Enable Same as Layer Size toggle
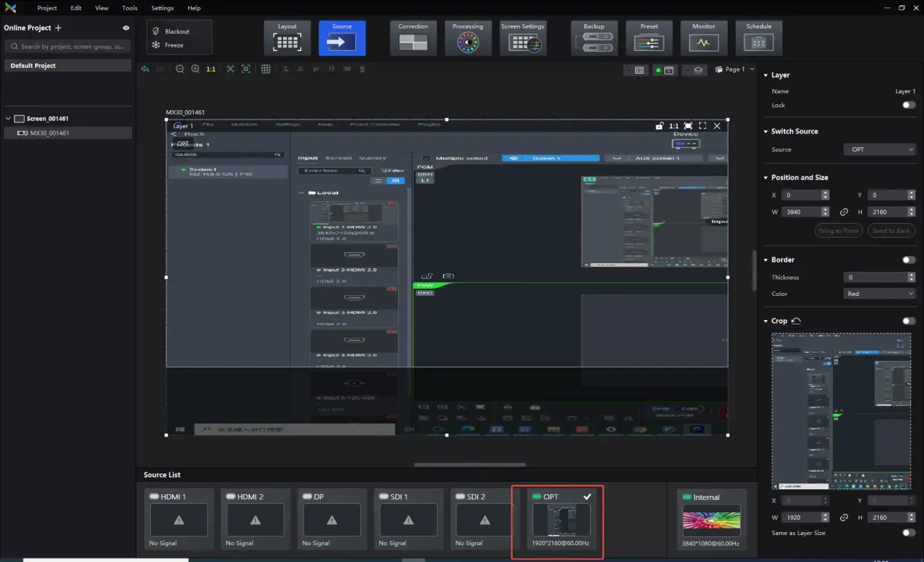924x562 pixels. [x=908, y=533]
